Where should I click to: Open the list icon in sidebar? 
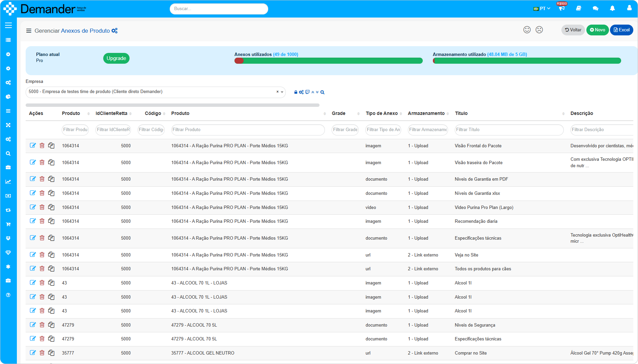coord(8,40)
